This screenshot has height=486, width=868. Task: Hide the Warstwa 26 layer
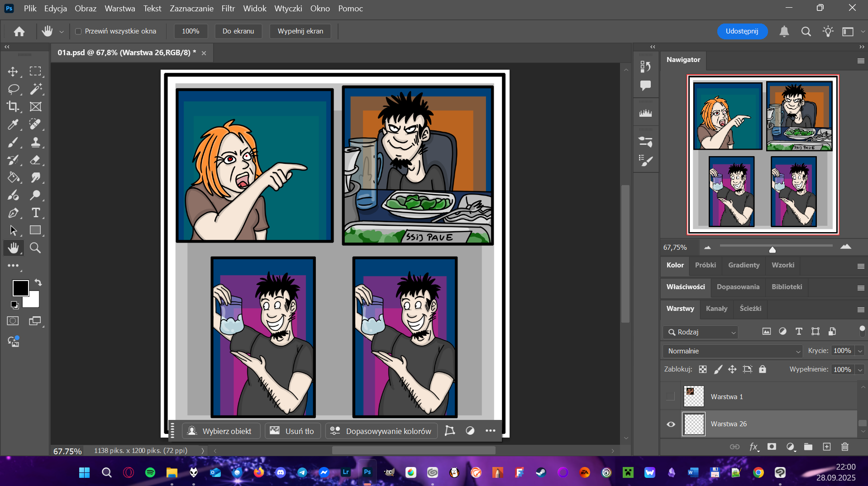point(671,424)
